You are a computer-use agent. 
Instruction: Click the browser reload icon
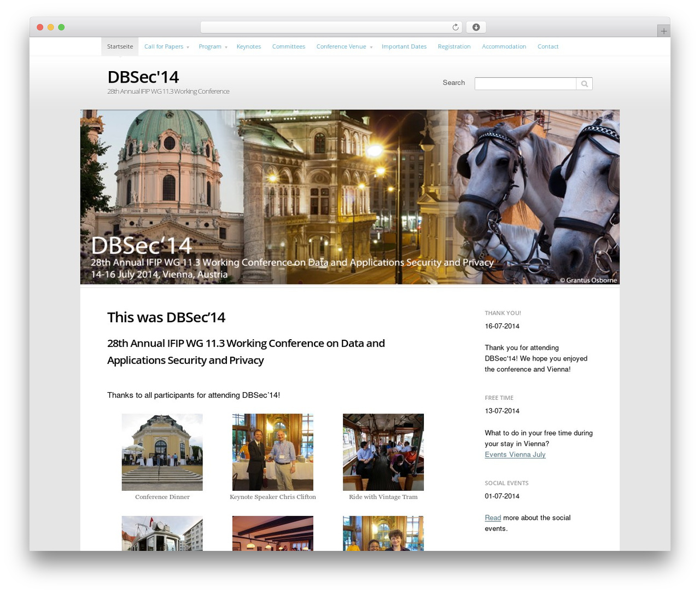455,27
